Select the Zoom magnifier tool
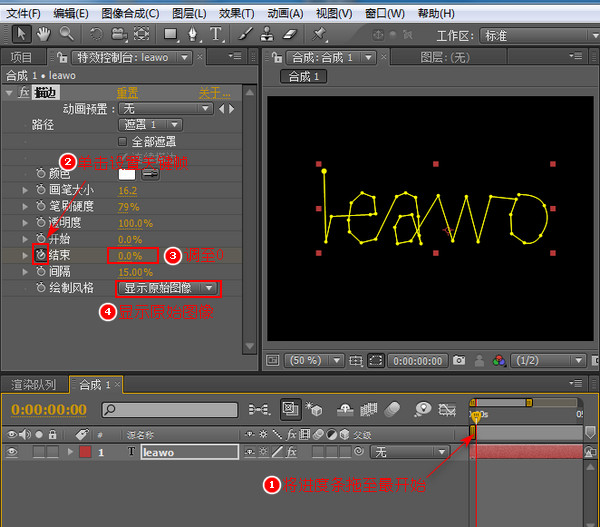 pyautogui.click(x=67, y=34)
